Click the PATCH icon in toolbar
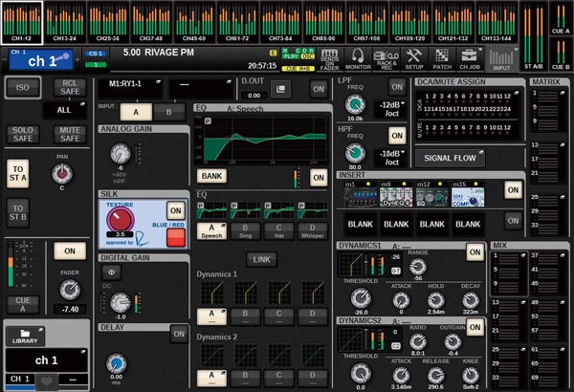574x392 pixels. pyautogui.click(x=441, y=58)
